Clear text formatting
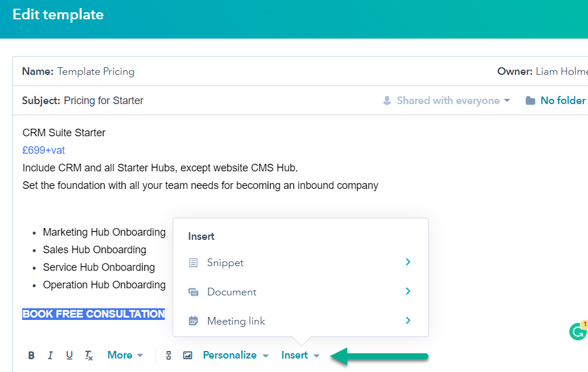The width and height of the screenshot is (588, 372). (x=88, y=355)
